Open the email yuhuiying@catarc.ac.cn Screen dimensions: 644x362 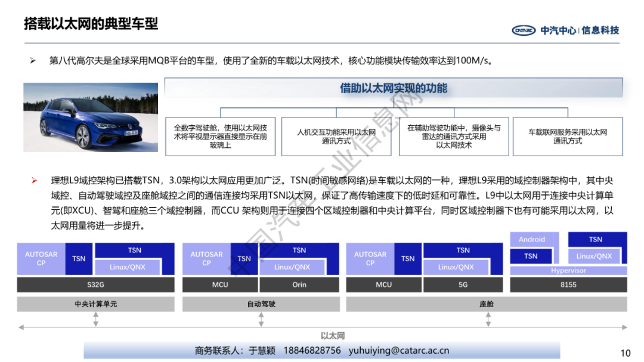(x=399, y=351)
